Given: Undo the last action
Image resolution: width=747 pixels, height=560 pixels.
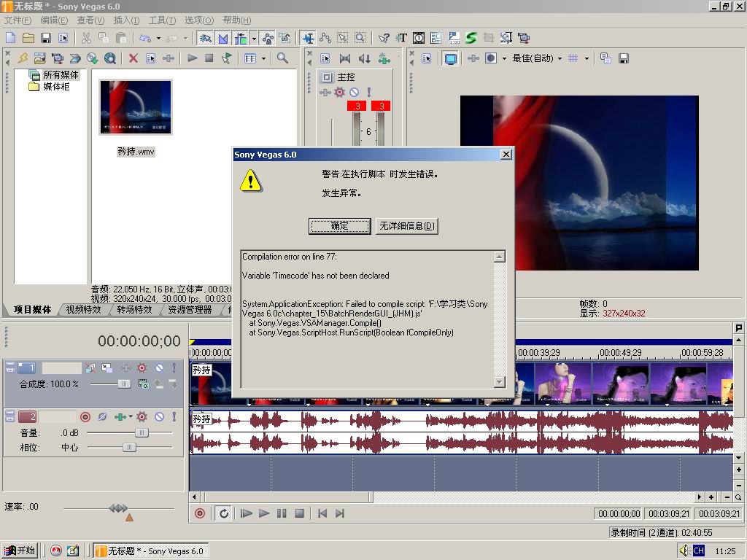Looking at the screenshot, I should [145, 38].
